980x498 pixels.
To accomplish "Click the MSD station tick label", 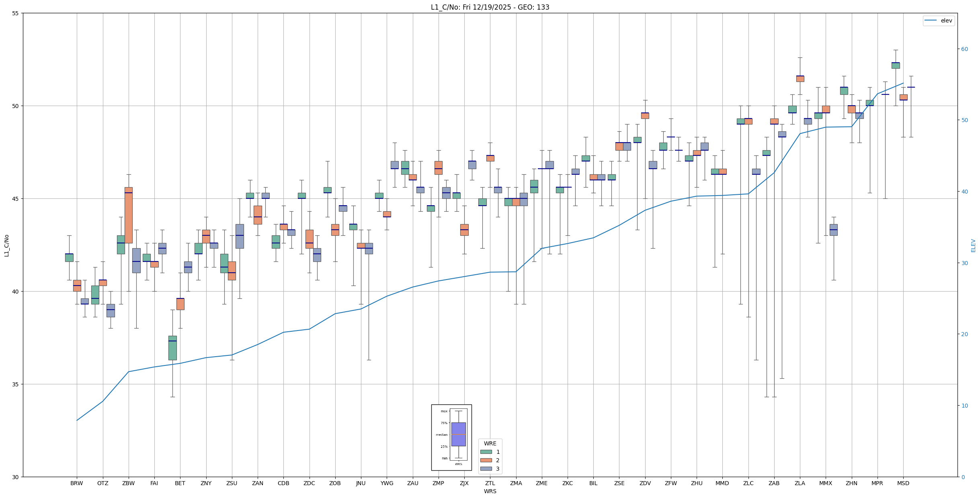I will click(903, 483).
